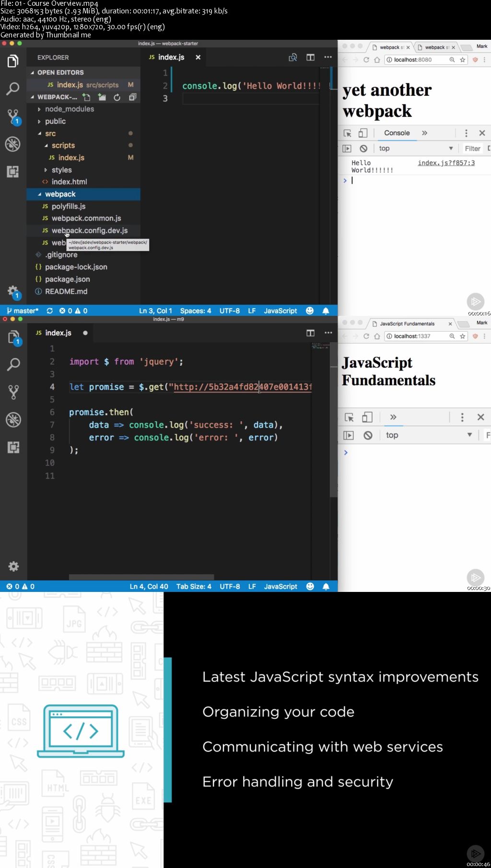The image size is (491, 868).
Task: Reload localhost:8080 page in Chrome
Action: click(366, 60)
